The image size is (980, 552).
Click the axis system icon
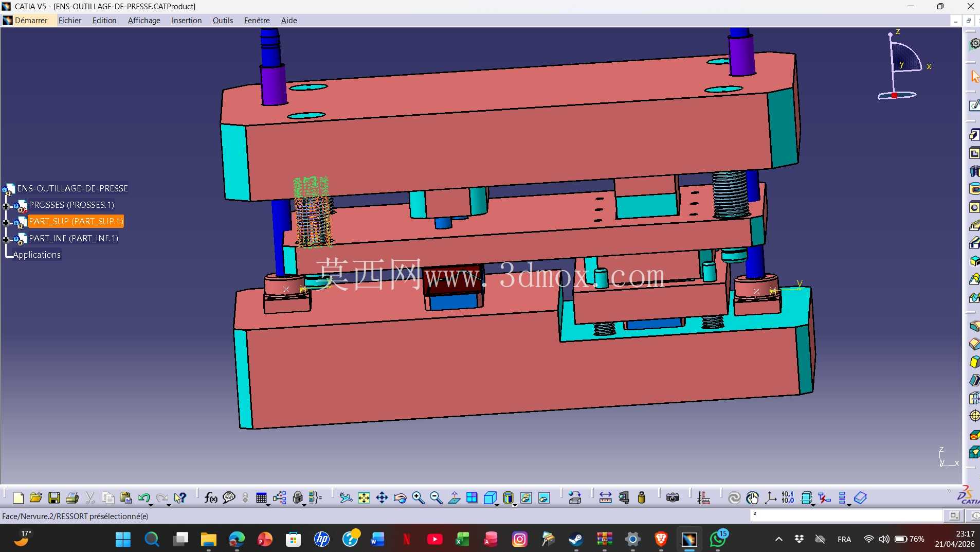(770, 497)
